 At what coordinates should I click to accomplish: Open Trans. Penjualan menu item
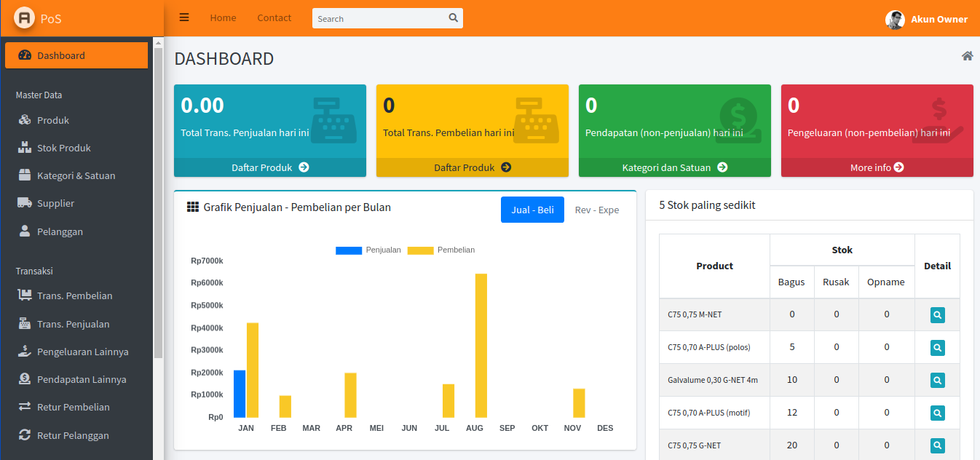76,324
